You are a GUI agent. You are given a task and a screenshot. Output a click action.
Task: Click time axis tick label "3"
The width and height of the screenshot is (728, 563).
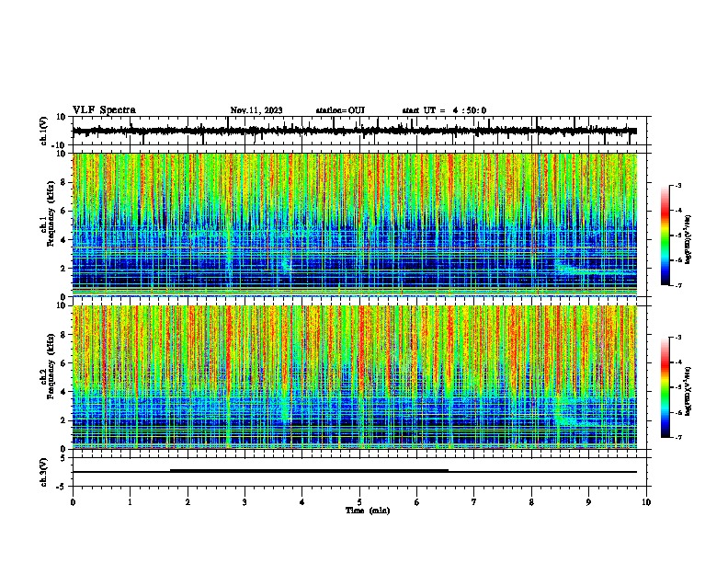pos(245,502)
